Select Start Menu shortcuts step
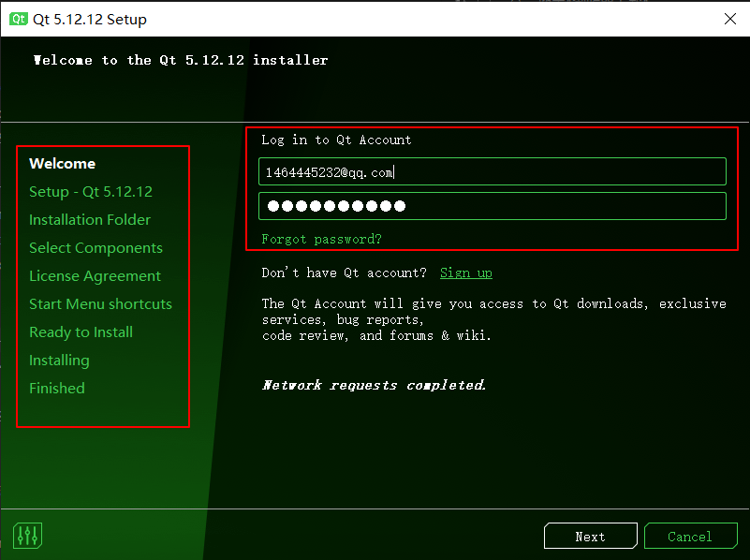Screen dimensions: 750x560 coord(100,304)
